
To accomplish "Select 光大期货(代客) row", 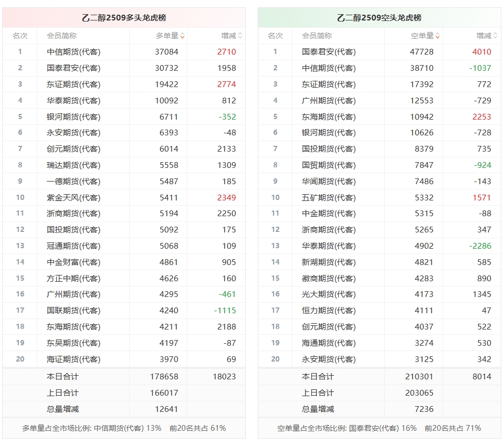I will 379,294.
